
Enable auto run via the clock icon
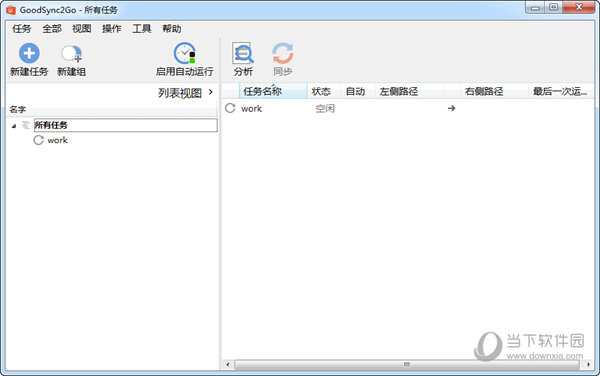[185, 54]
